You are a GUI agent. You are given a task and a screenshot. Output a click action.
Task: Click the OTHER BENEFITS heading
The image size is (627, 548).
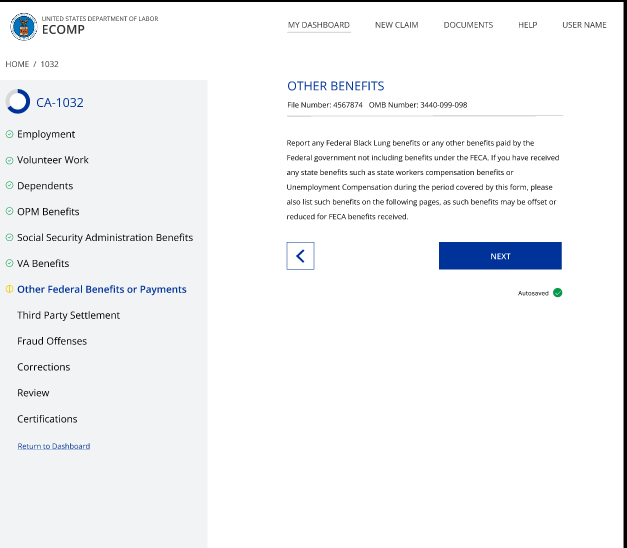[335, 86]
